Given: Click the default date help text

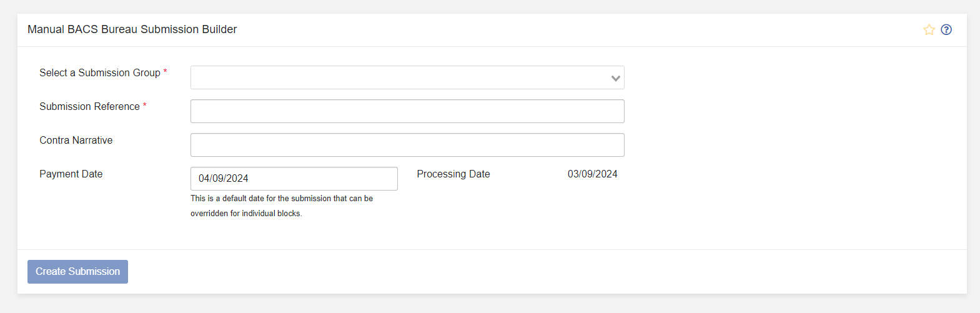Looking at the screenshot, I should (282, 206).
